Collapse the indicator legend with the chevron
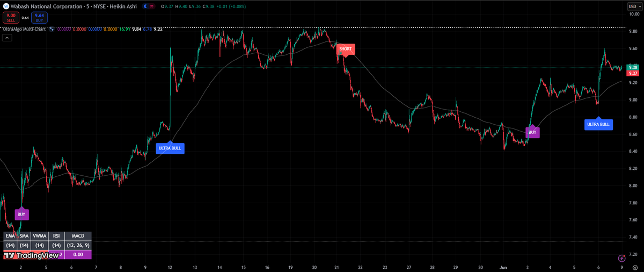The image size is (644, 272). [7, 38]
